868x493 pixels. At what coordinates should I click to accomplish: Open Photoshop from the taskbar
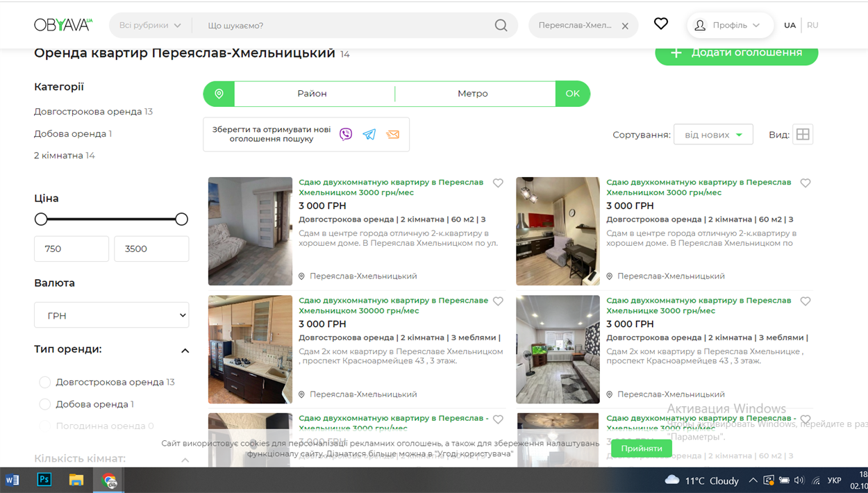coord(44,480)
